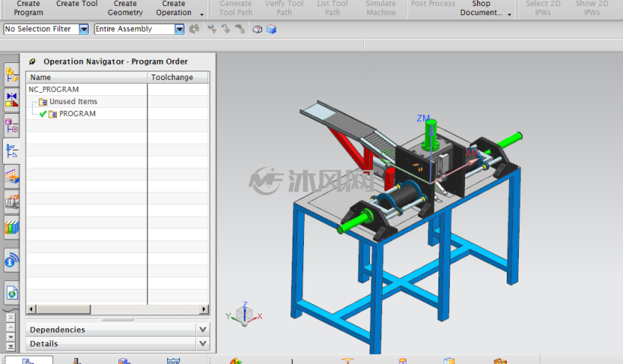Click the Dependencies panel chevron arrow
The height and width of the screenshot is (364, 623).
click(x=203, y=330)
